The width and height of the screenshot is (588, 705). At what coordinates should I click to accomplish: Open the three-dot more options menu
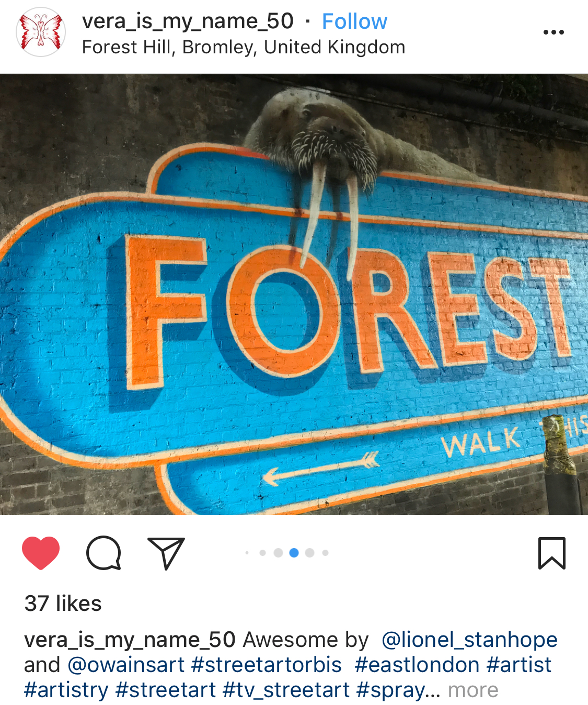click(x=554, y=32)
